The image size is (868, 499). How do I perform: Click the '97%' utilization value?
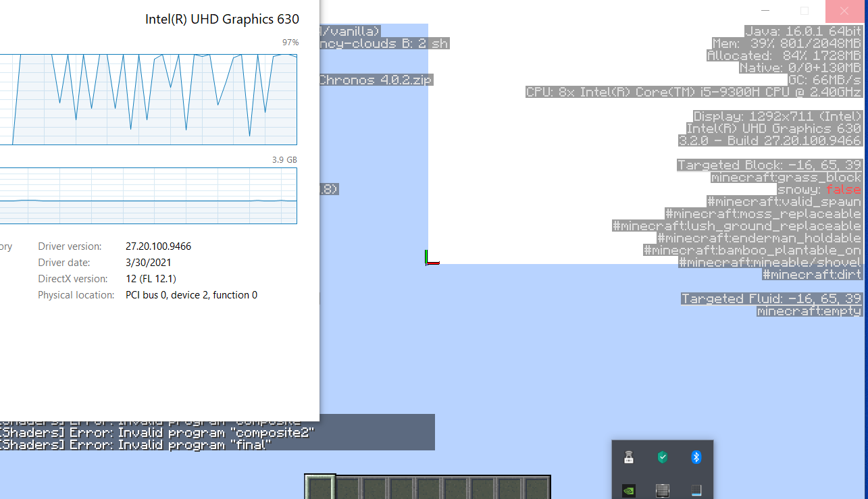coord(290,43)
